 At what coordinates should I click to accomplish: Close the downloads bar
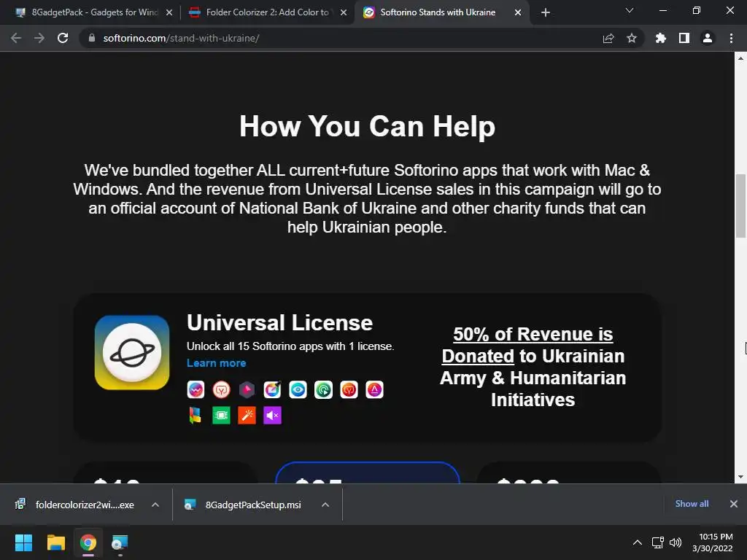pyautogui.click(x=734, y=504)
